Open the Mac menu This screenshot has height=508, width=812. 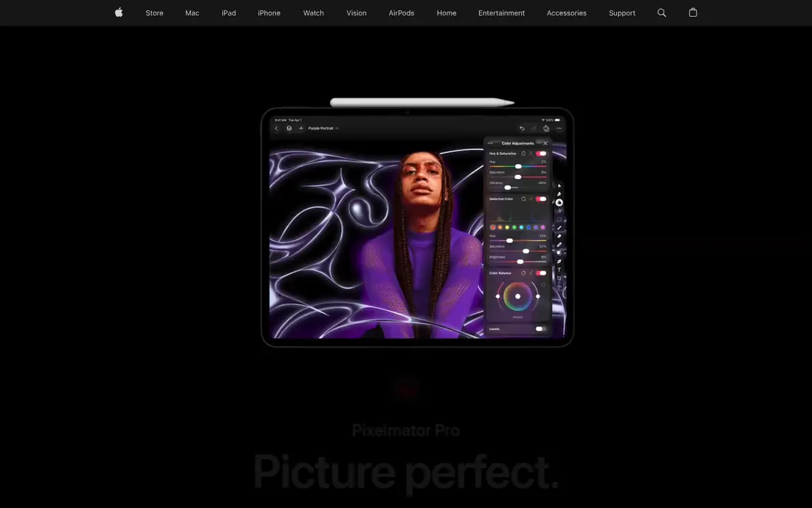192,13
